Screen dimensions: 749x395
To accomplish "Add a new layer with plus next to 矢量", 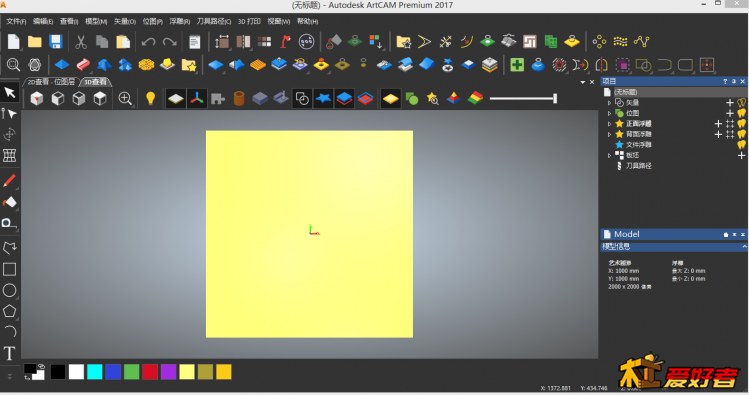I will coord(730,103).
